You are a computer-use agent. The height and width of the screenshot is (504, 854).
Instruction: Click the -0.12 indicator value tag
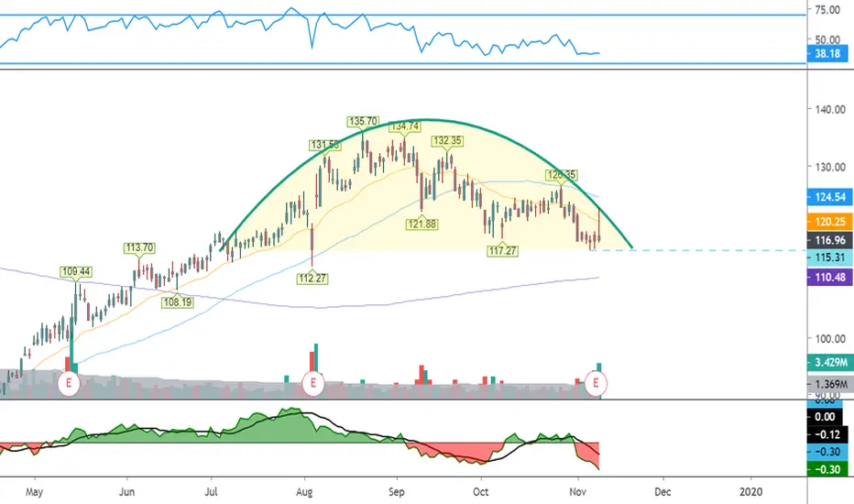(827, 434)
